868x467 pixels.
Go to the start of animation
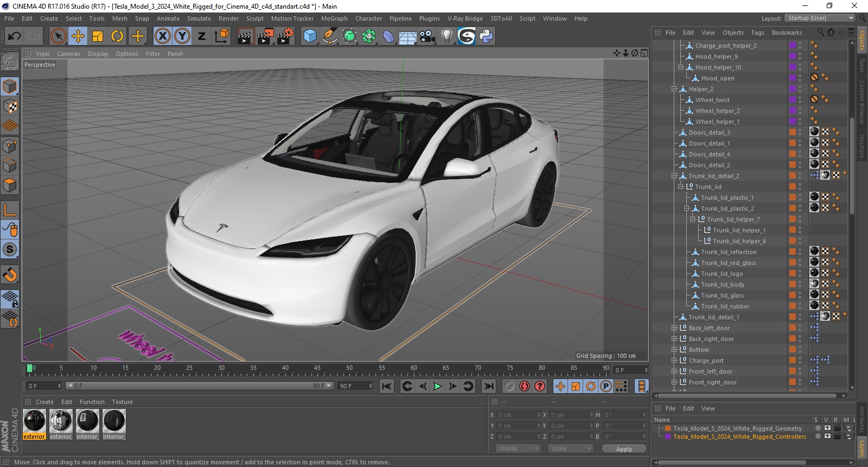[386, 386]
